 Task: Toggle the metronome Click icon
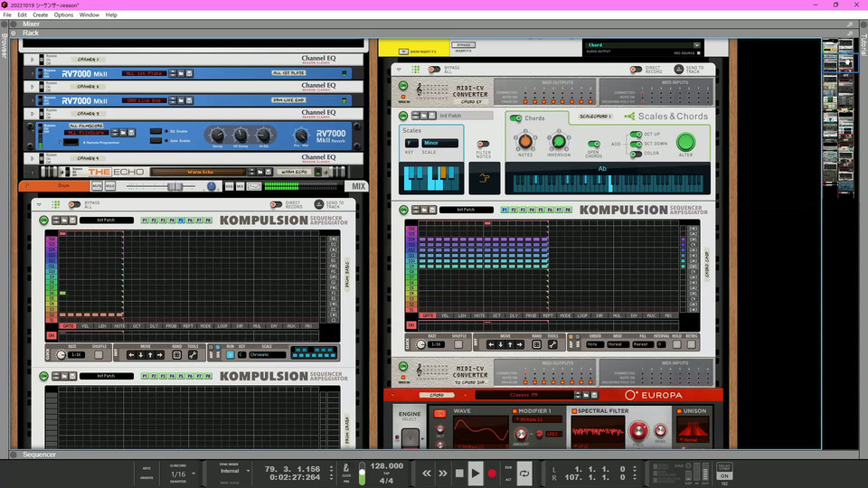[346, 468]
